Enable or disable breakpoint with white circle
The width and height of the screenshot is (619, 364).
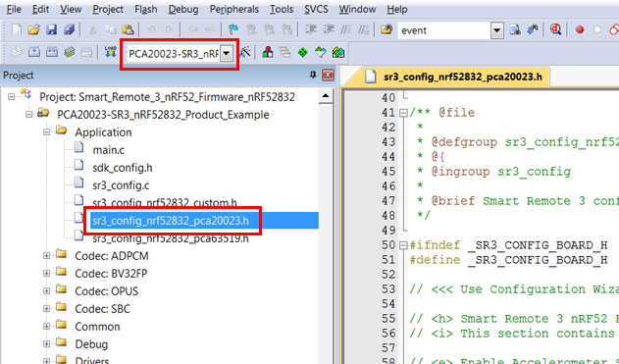click(x=597, y=29)
